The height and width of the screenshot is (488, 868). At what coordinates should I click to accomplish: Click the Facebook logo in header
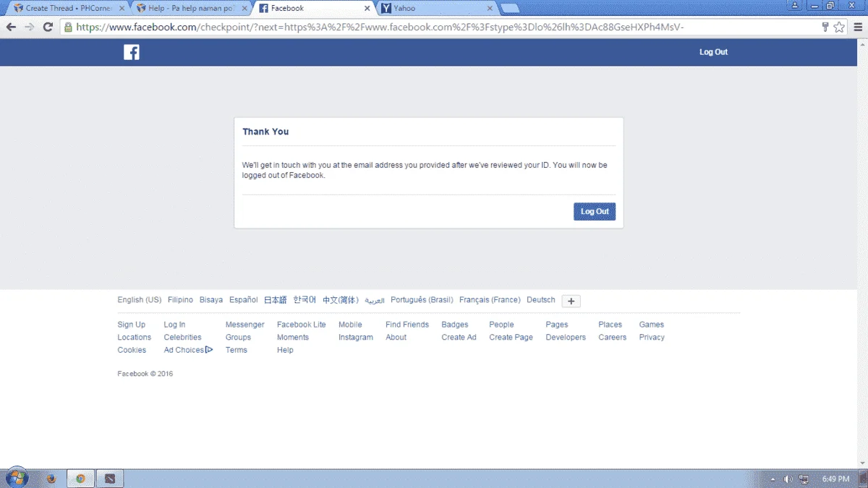click(132, 52)
